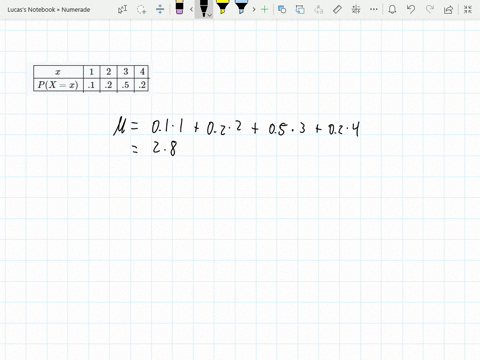Click table cell with value 3
This screenshot has width=480, height=360.
[126, 72]
